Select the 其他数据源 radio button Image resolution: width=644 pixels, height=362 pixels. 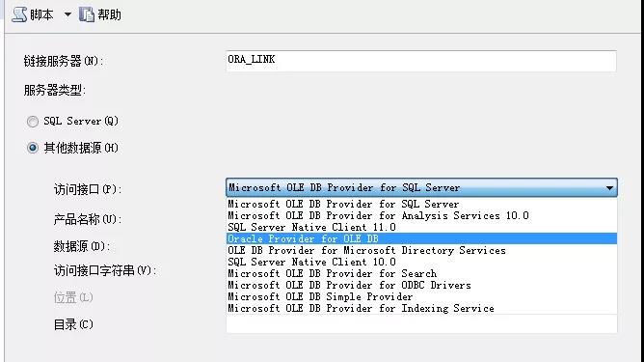click(33, 148)
